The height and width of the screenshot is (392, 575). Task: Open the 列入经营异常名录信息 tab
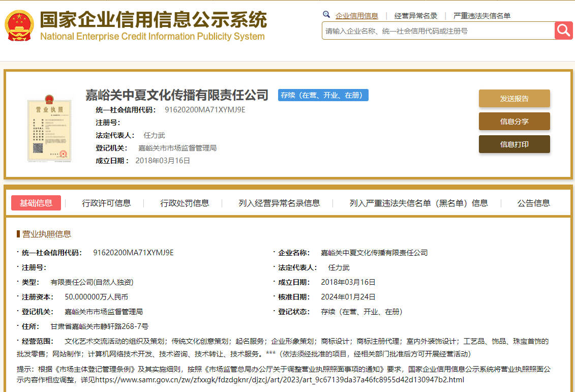click(x=279, y=203)
